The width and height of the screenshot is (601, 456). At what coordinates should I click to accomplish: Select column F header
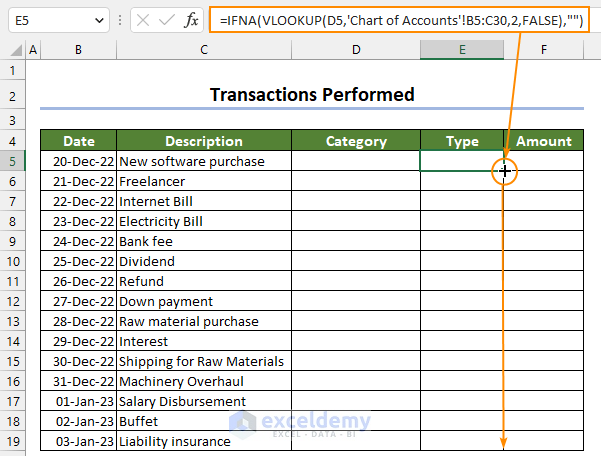(543, 50)
